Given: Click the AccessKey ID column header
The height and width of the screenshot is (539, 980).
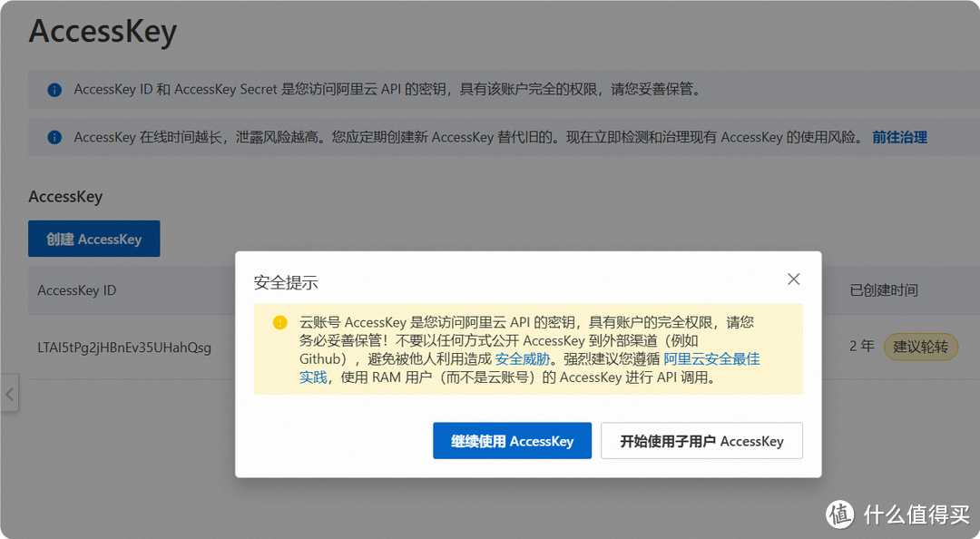Looking at the screenshot, I should [x=77, y=290].
